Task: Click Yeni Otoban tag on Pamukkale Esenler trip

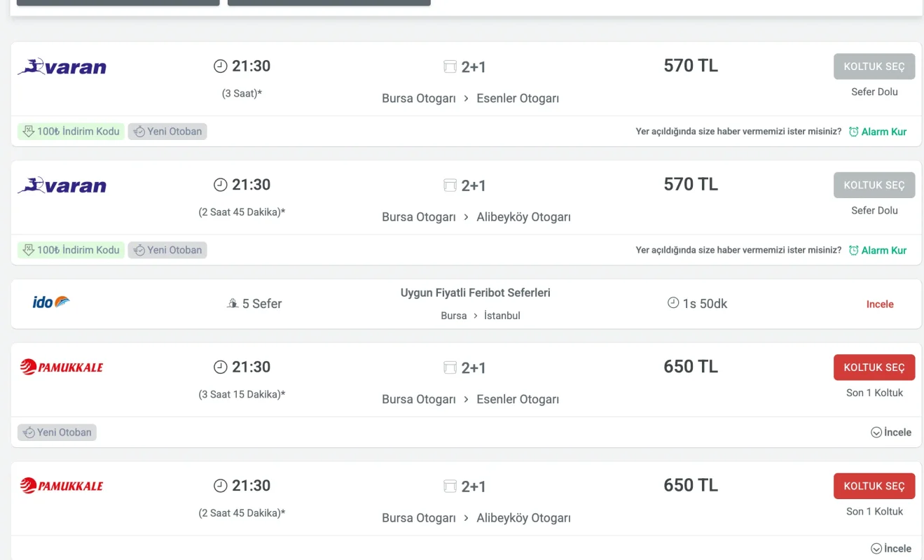Action: pos(57,433)
